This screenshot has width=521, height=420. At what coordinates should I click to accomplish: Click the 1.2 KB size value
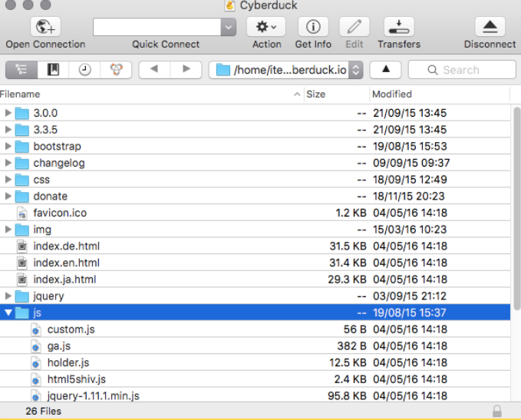click(351, 213)
